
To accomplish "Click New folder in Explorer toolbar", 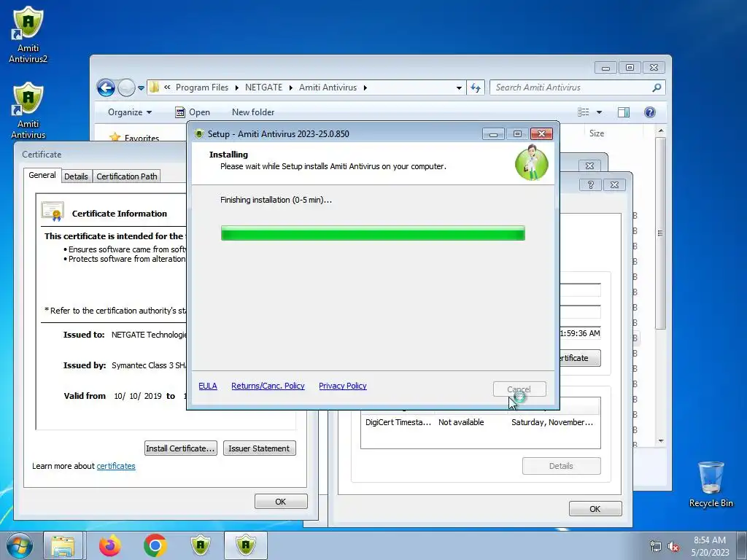I will (x=253, y=112).
